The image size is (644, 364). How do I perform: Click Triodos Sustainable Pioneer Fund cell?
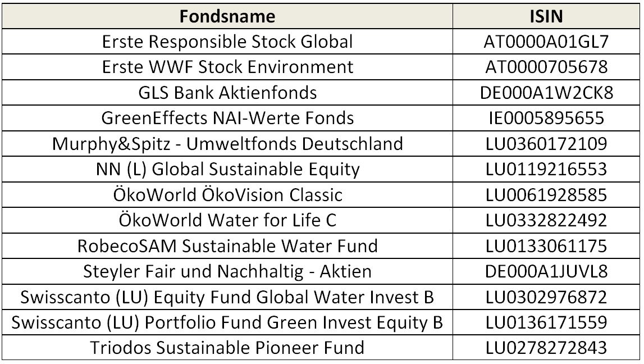pos(227,348)
